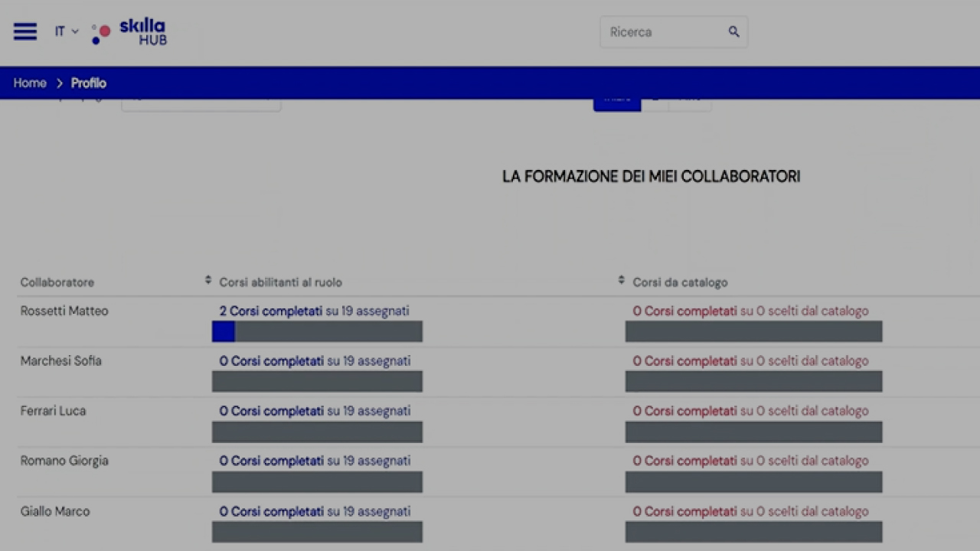Click Rossetti Matteo's role courses progress bar
980x551 pixels.
317,331
